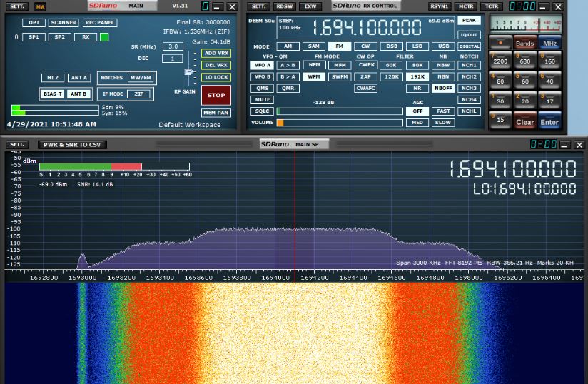Open SETT. in the Main window
Viewport: 588px width, 384px height.
pyautogui.click(x=17, y=6)
